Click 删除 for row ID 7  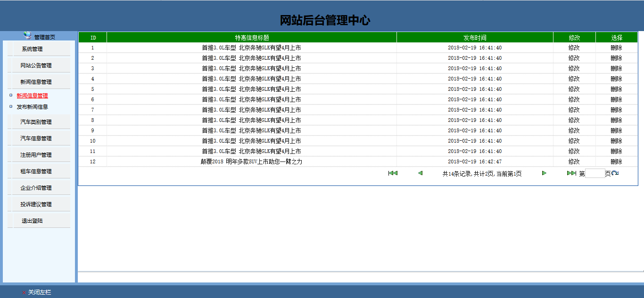point(616,110)
